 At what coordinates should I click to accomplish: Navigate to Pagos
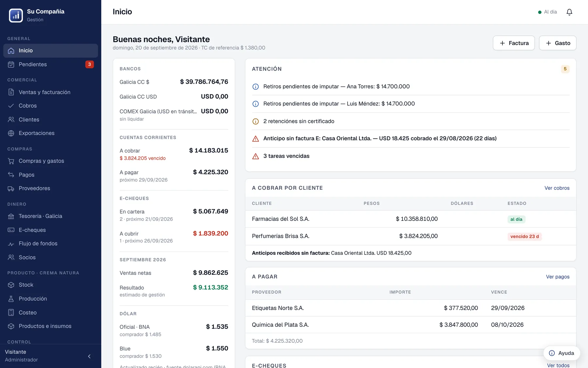tap(51, 175)
